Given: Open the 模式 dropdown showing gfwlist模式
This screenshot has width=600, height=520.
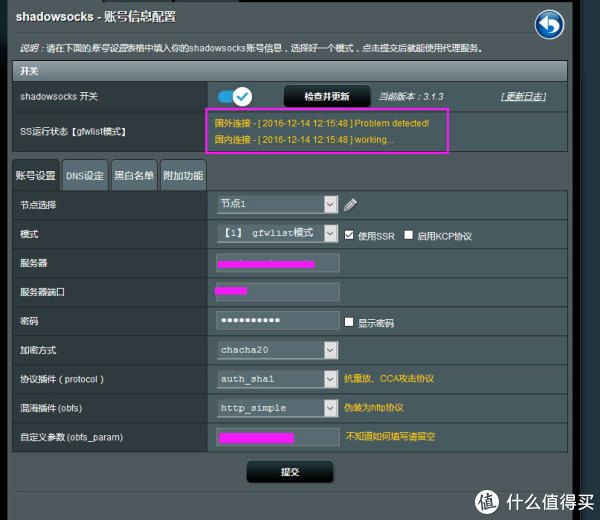Looking at the screenshot, I should tap(277, 233).
